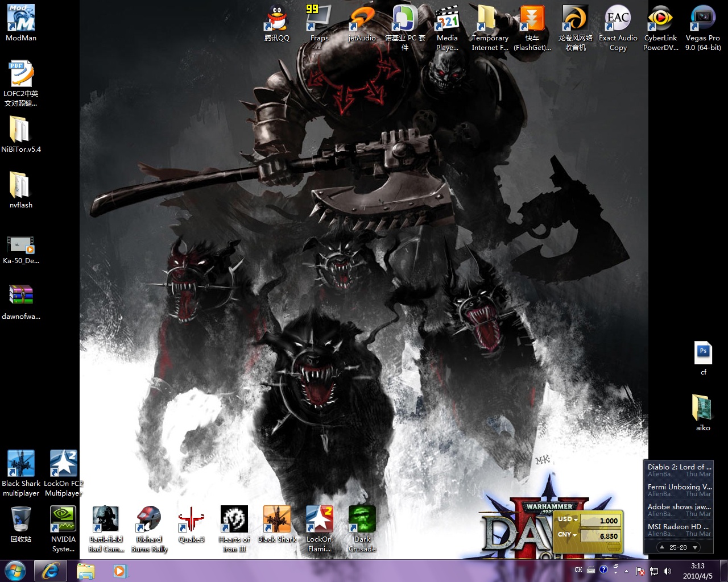728x582 pixels.
Task: Launch Hearts of Iron III shortcut
Action: pos(234,529)
